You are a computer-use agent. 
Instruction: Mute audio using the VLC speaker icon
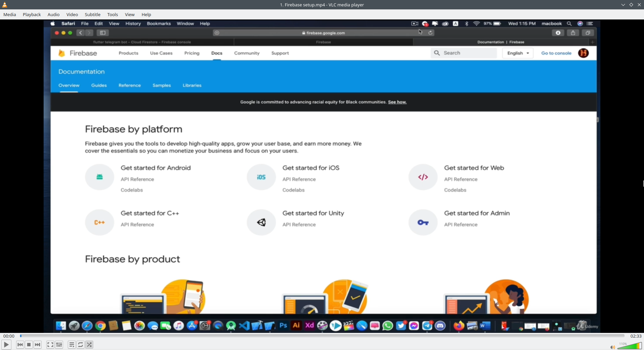point(612,347)
